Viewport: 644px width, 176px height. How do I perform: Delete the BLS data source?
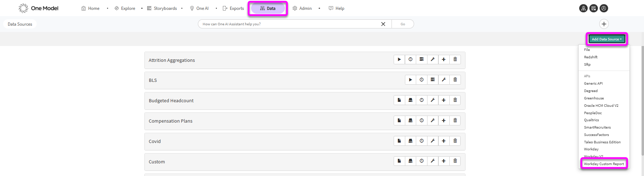click(x=455, y=80)
